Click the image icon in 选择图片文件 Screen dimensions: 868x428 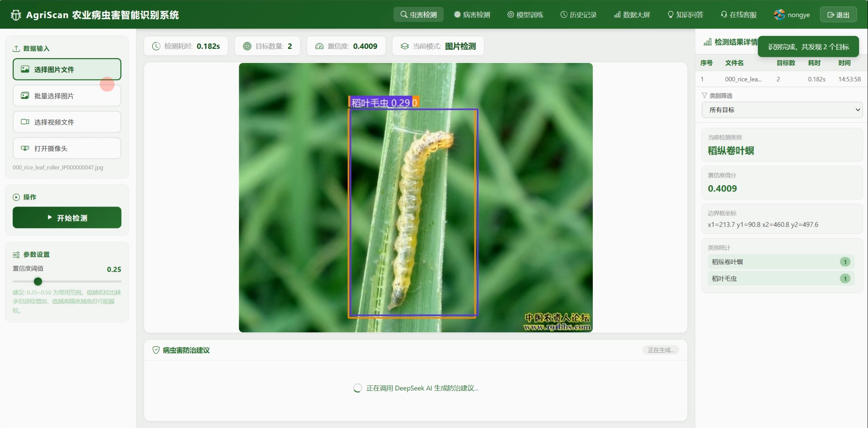pyautogui.click(x=25, y=69)
